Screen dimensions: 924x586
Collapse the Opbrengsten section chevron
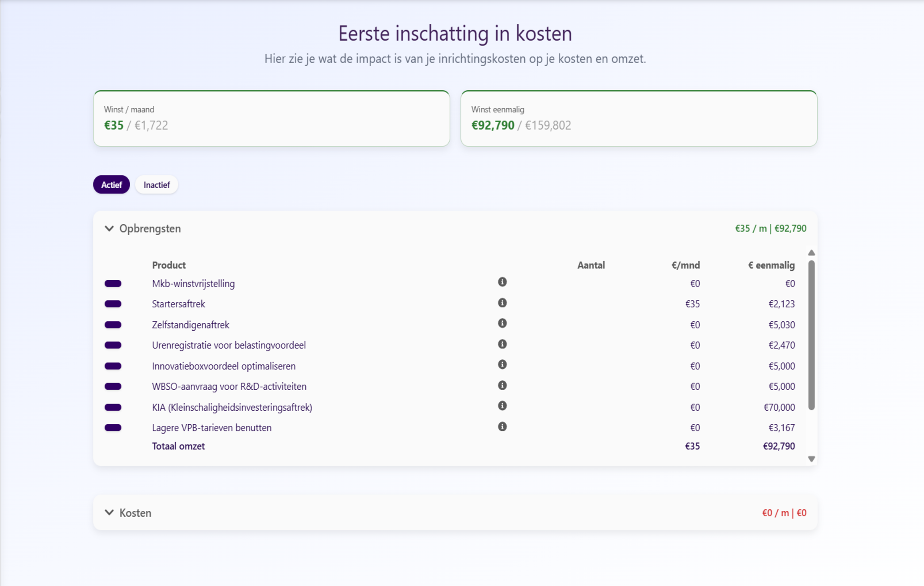109,229
